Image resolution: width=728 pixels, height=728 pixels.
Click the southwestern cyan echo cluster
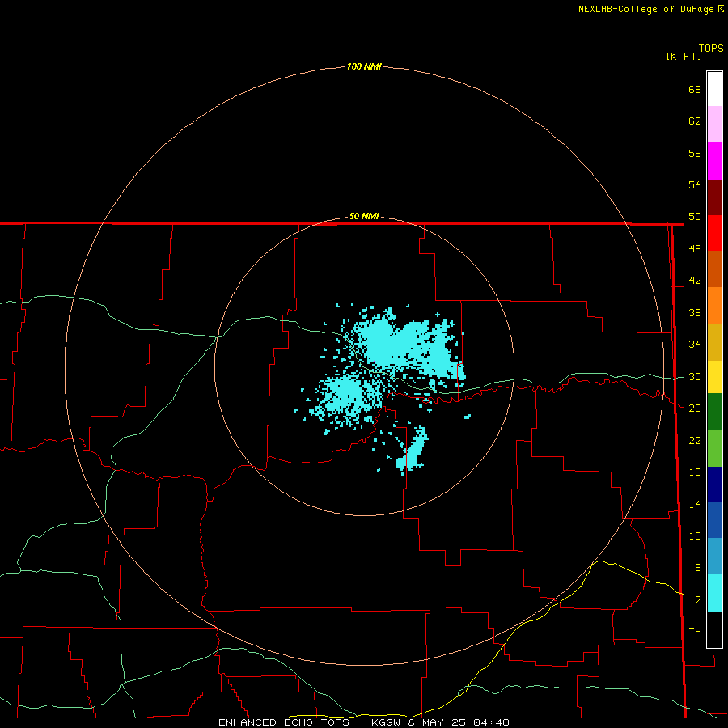point(346,397)
